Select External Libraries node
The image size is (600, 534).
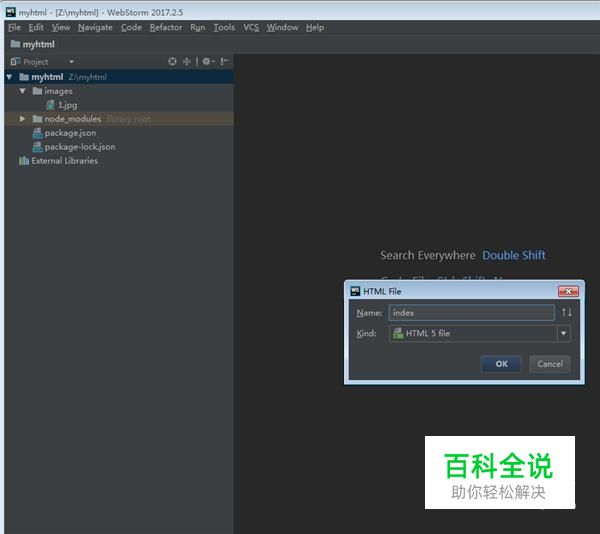[64, 161]
